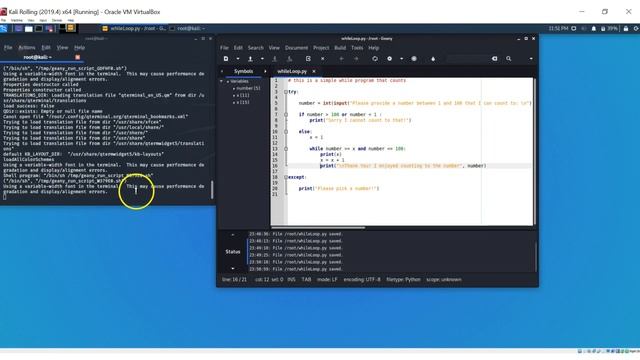The image size is (640, 360).
Task: Click the last 'File /root/whileLoop.py saved' message
Action: click(296, 269)
